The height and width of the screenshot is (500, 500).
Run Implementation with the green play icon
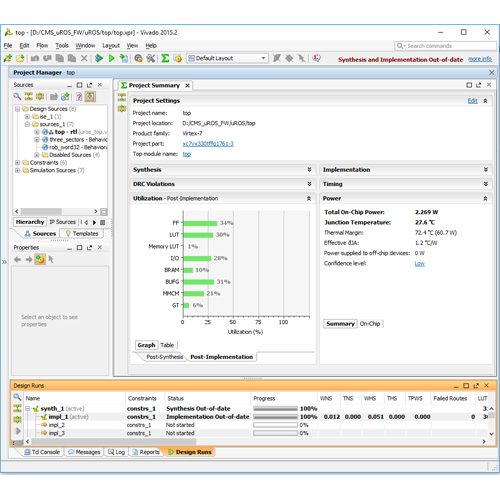(111, 58)
